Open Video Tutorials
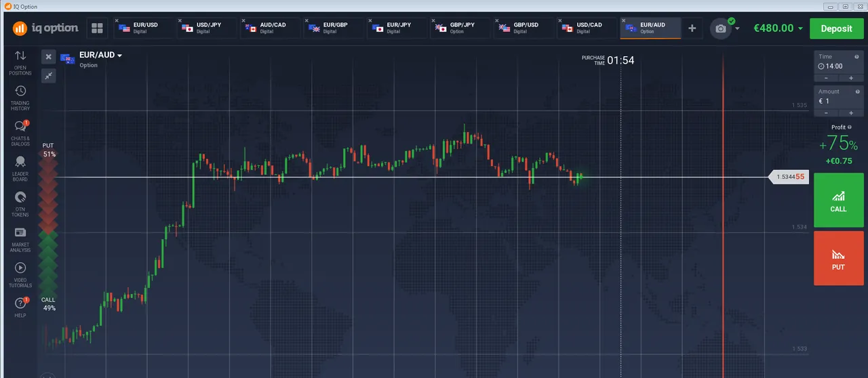Image resolution: width=868 pixels, height=378 pixels. tap(20, 274)
